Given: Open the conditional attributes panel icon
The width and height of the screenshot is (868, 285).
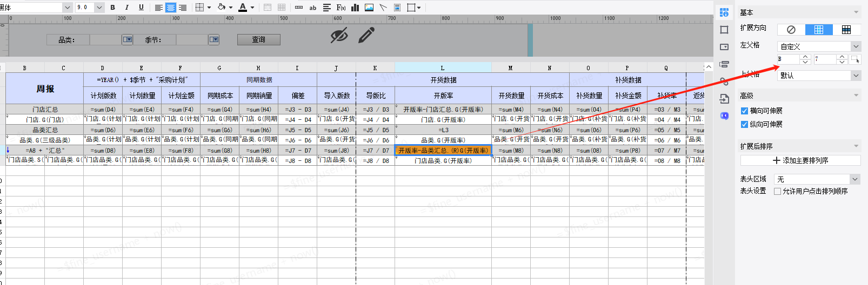Looking at the screenshot, I should coord(724,64).
